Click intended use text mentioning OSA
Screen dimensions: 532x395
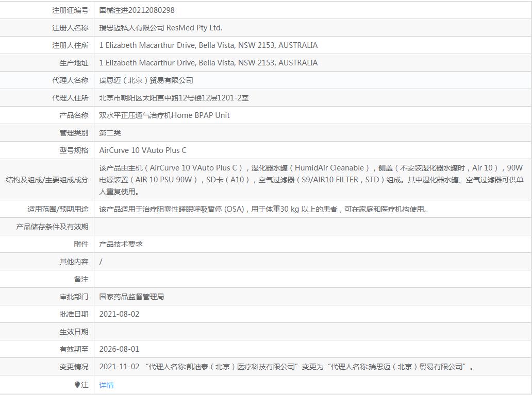(x=263, y=209)
